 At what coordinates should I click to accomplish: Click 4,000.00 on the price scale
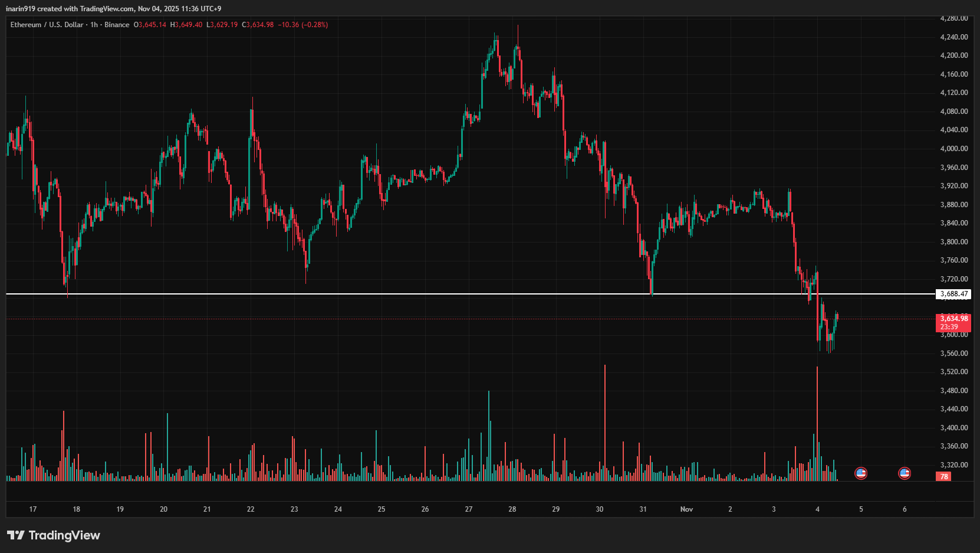(953, 149)
